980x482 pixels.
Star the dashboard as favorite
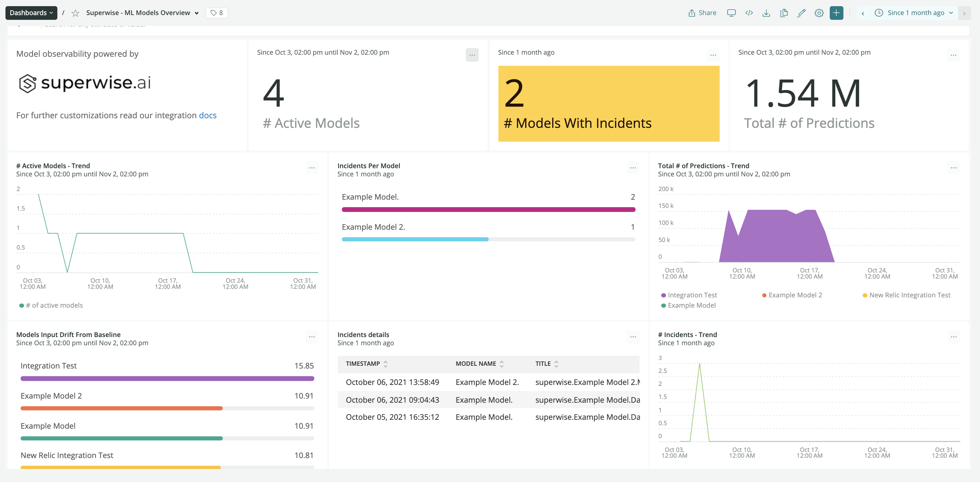[75, 13]
